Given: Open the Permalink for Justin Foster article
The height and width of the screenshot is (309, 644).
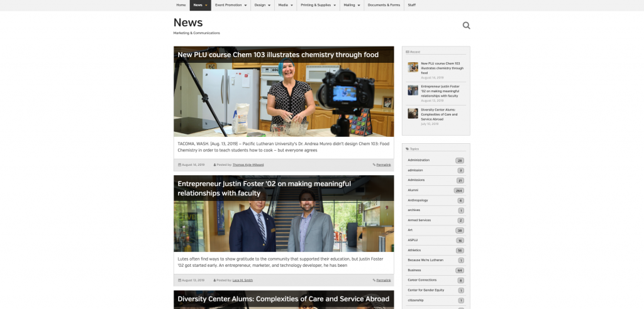Looking at the screenshot, I should (383, 280).
